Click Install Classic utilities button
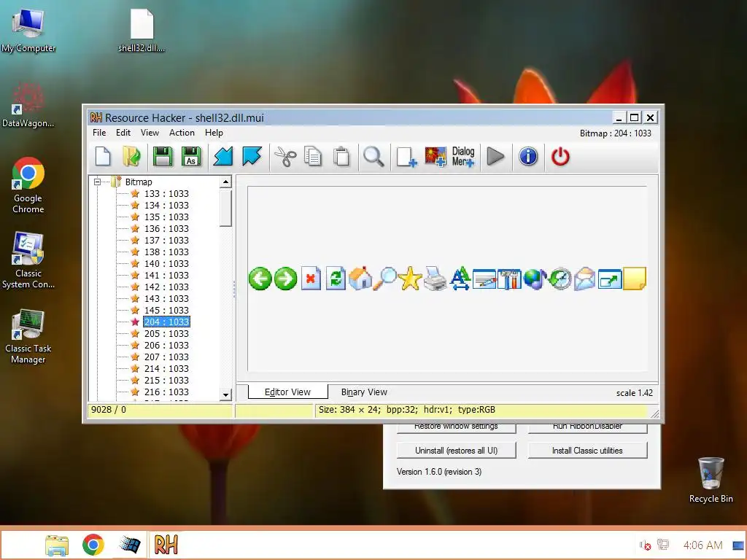 pos(587,451)
